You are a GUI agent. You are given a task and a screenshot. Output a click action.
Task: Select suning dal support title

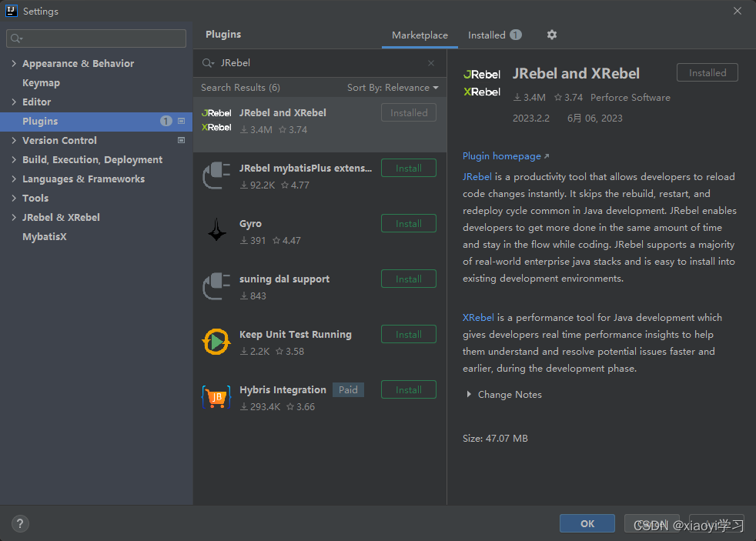click(284, 279)
